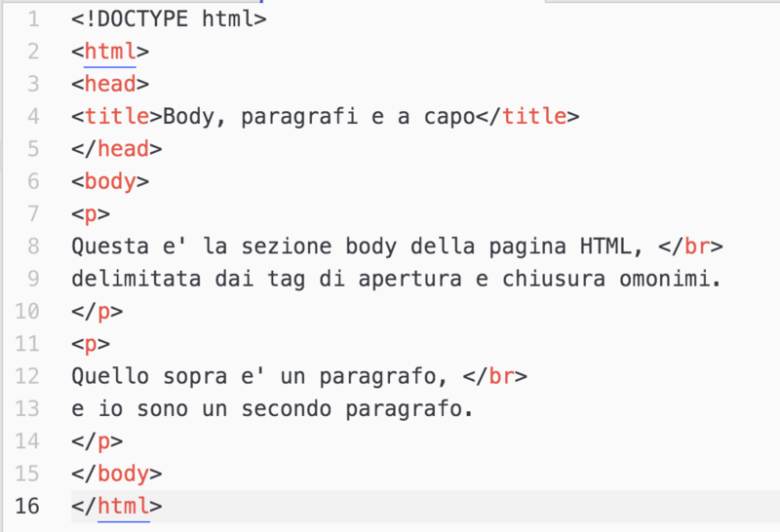Click second opening p tag on line 11
The width and height of the screenshot is (780, 532).
tap(91, 344)
